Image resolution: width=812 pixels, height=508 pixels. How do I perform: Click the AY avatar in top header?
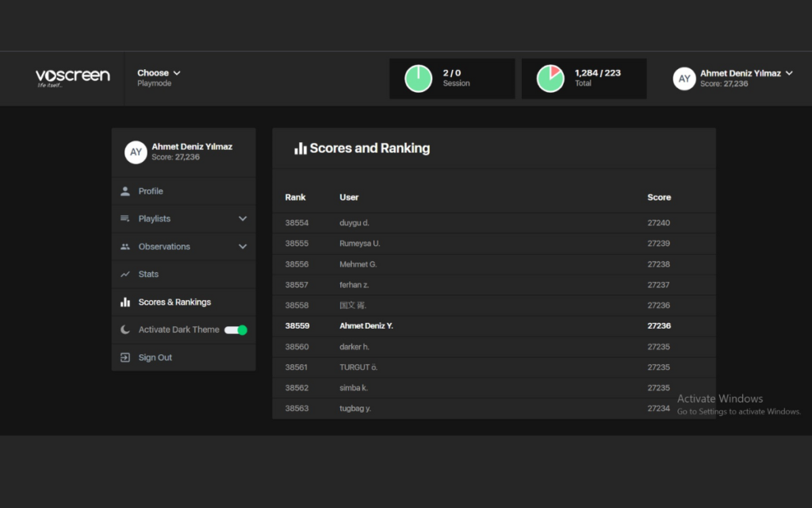(684, 79)
